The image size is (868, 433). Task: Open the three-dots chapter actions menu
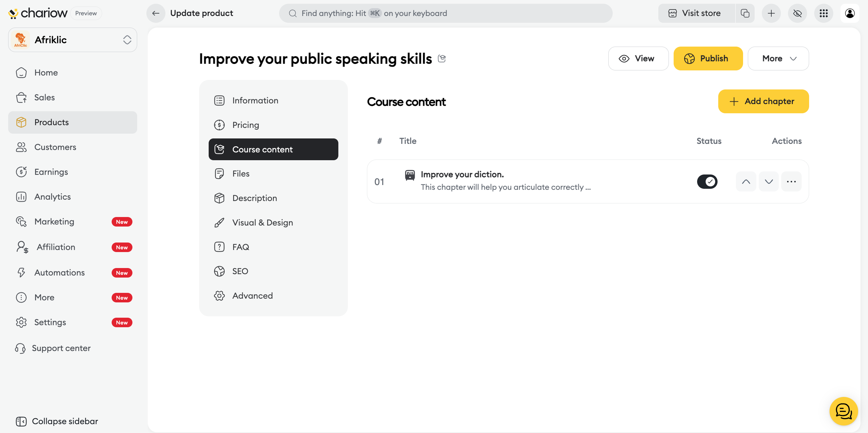tap(791, 182)
